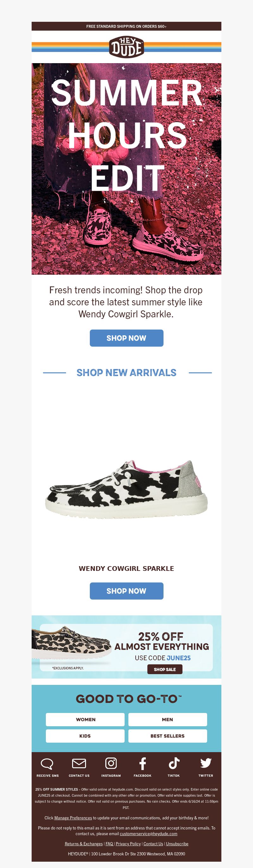The width and height of the screenshot is (253, 868).
Task: Click Shop Now under the intro text
Action: 126,338
